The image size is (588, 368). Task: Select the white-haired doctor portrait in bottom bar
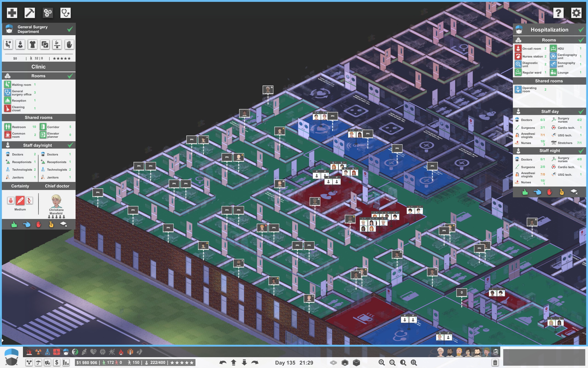coord(441,352)
